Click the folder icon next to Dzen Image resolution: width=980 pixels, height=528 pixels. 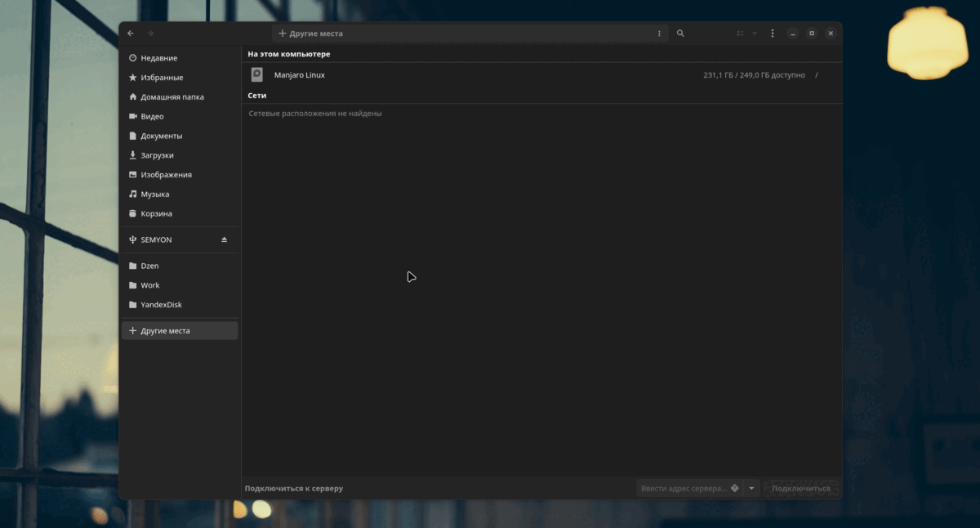(x=133, y=266)
